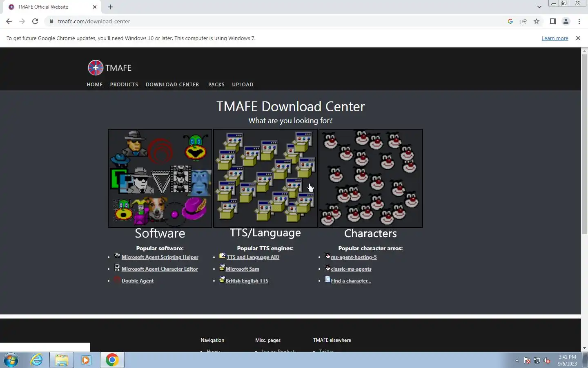Screen dimensions: 588x368
Task: Click the page scrollbar down arrow
Action: tap(584, 348)
